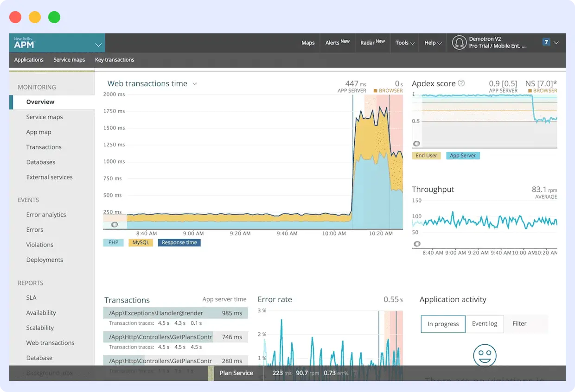Click the Plan Service entry in the status bar
575x392 pixels.
(x=236, y=373)
